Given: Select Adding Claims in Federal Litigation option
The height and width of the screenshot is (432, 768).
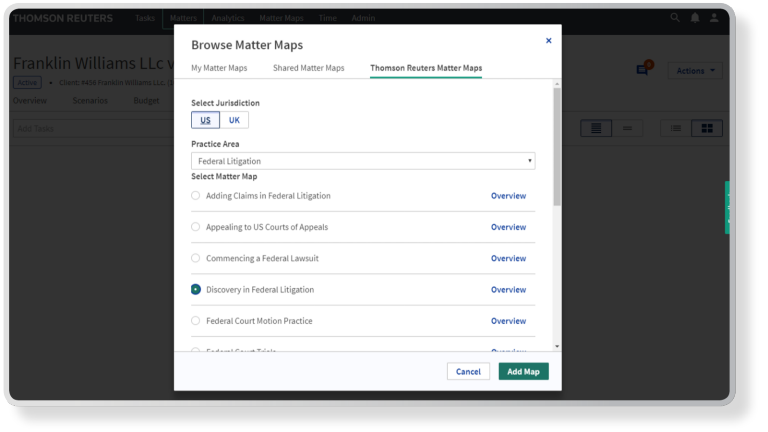Looking at the screenshot, I should 196,196.
